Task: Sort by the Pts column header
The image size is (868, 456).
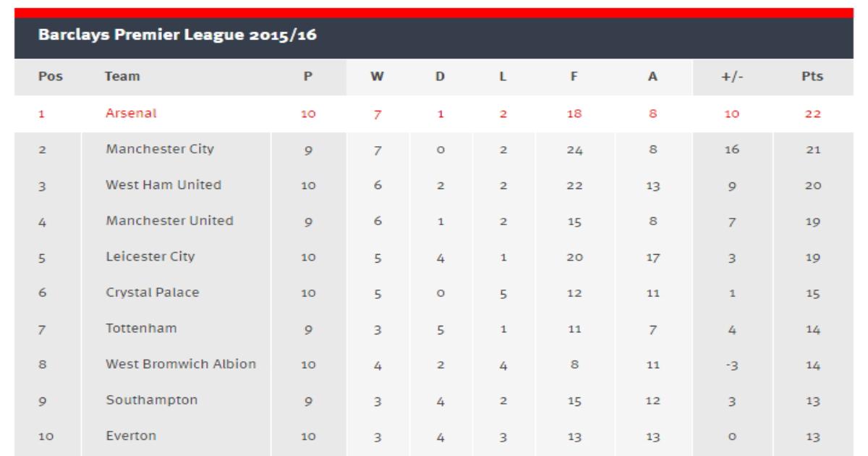Action: point(814,76)
